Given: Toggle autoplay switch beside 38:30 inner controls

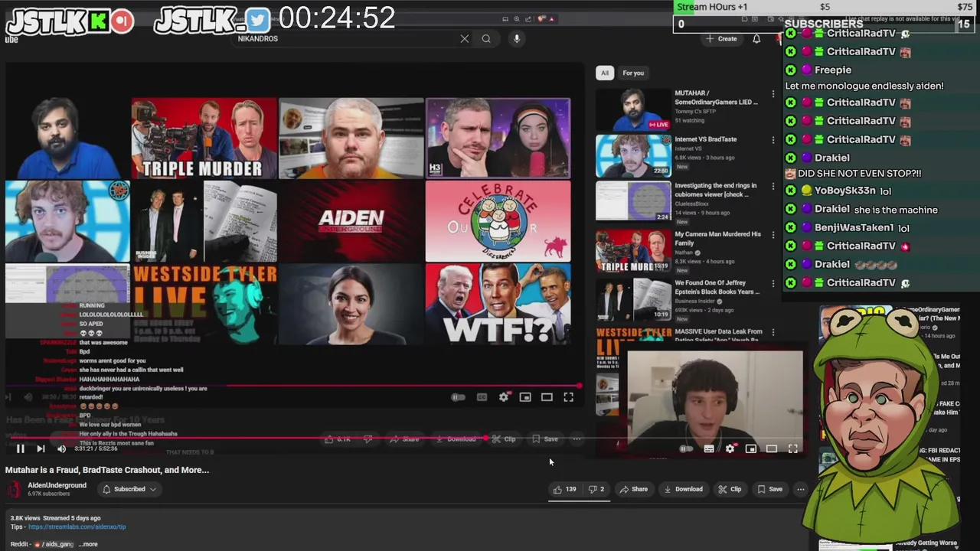Looking at the screenshot, I should [458, 397].
